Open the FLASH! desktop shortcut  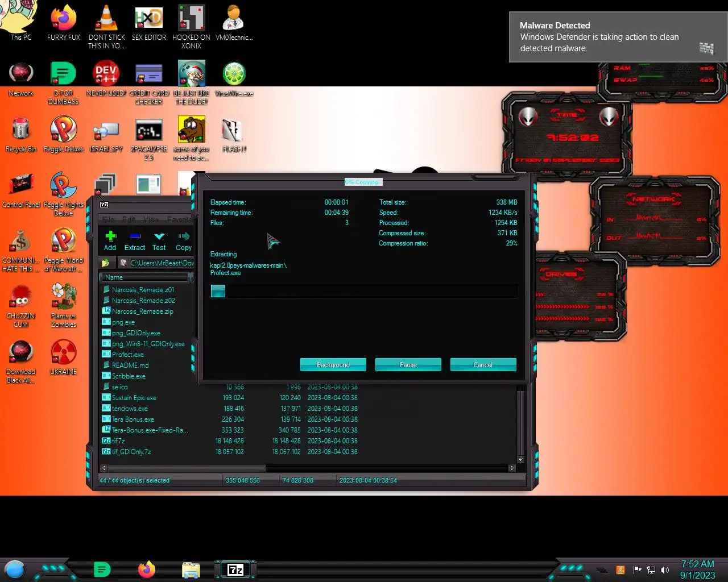click(234, 134)
